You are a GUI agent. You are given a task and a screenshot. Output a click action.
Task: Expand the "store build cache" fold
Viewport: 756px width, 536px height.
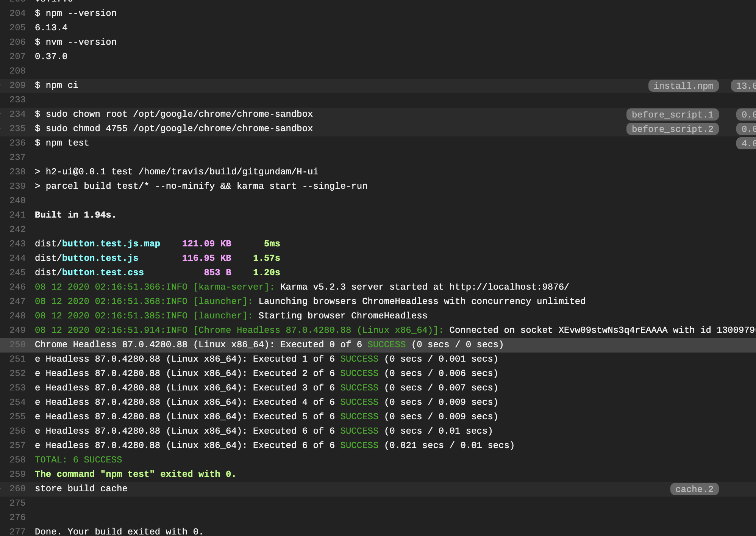pos(81,489)
